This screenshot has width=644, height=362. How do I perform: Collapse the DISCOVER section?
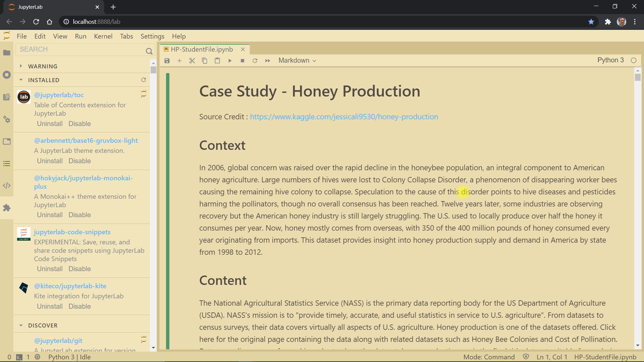click(21, 325)
